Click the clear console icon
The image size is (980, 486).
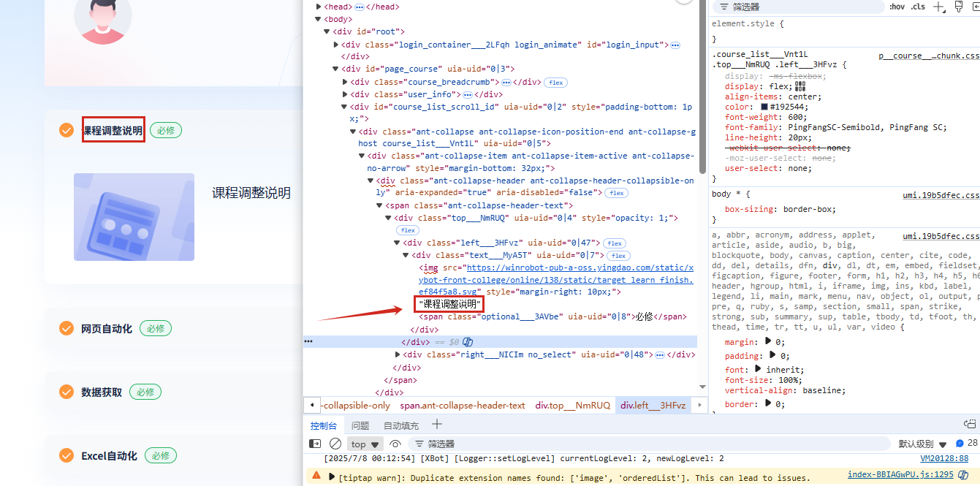[x=335, y=444]
